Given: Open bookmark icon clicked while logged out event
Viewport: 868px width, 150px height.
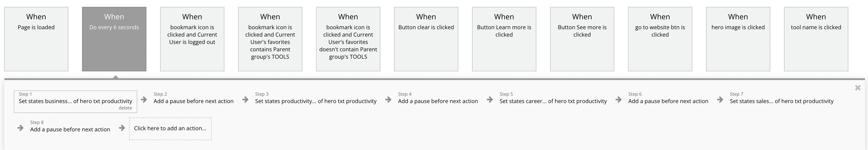Looking at the screenshot, I should click(x=192, y=39).
